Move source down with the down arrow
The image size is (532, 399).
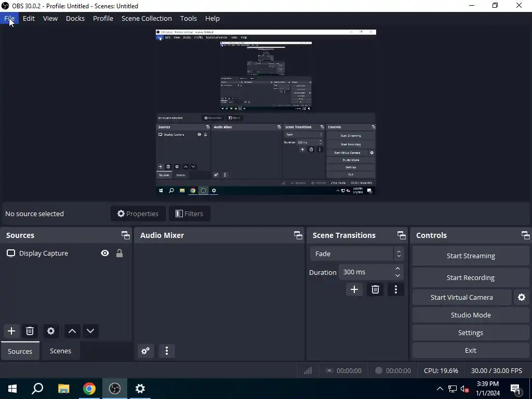90,331
